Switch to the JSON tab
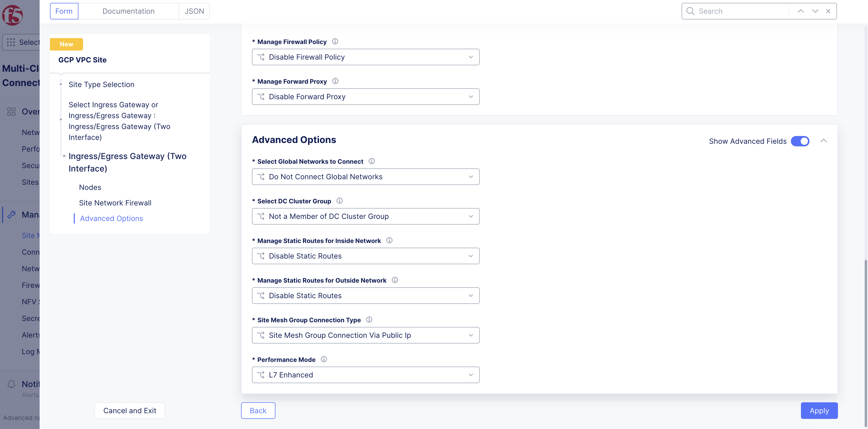 click(x=194, y=11)
